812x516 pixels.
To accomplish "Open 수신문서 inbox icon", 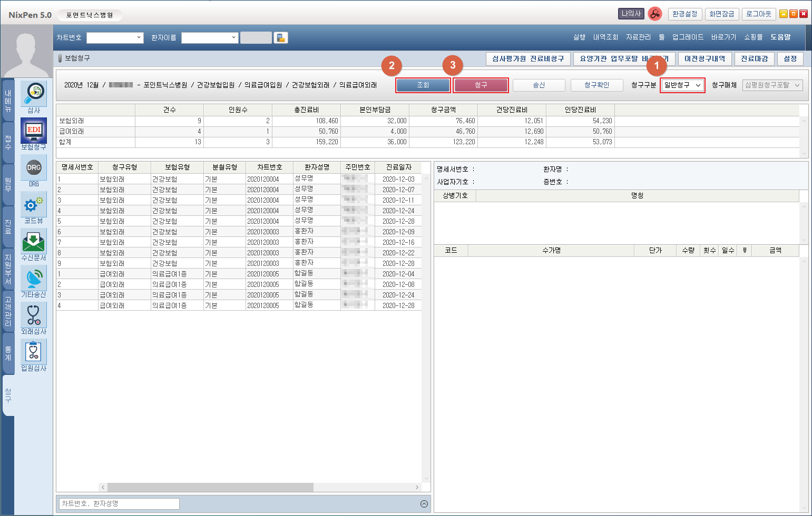I will [34, 241].
